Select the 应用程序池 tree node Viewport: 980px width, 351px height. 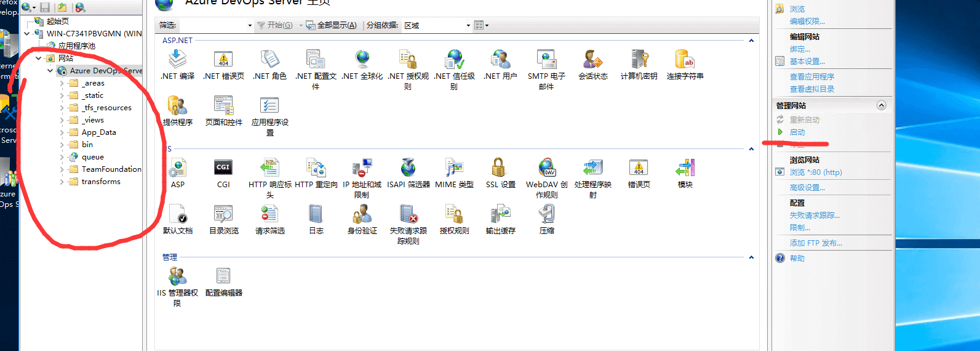(x=76, y=46)
